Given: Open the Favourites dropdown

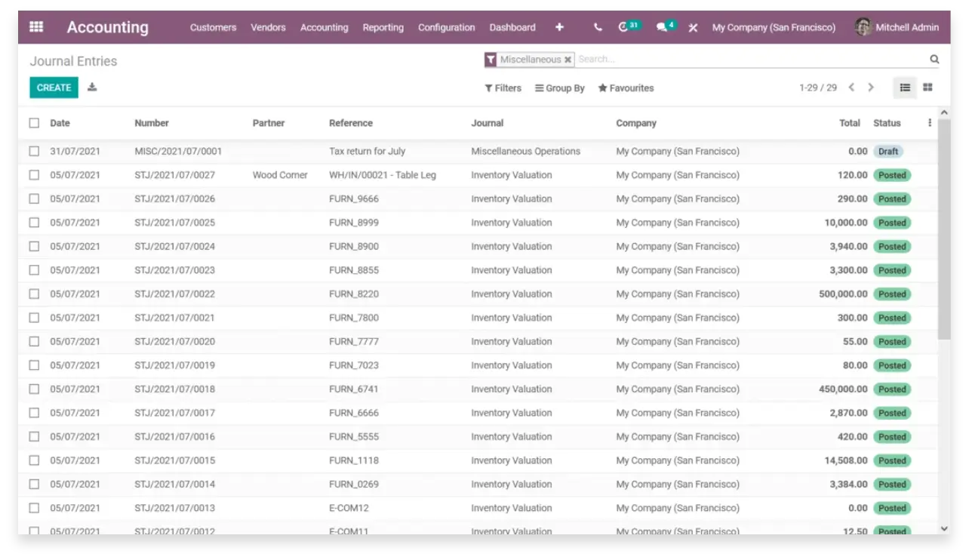Looking at the screenshot, I should point(626,88).
